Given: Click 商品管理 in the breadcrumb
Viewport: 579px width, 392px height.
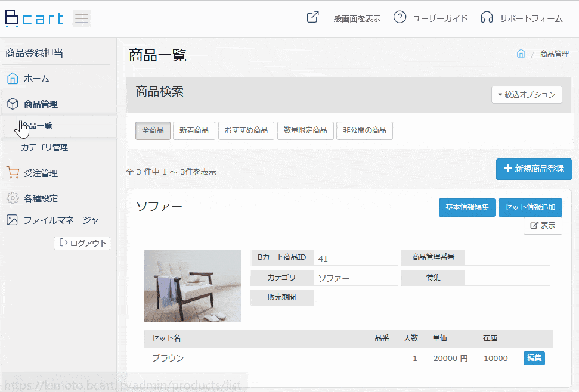Looking at the screenshot, I should pos(555,54).
